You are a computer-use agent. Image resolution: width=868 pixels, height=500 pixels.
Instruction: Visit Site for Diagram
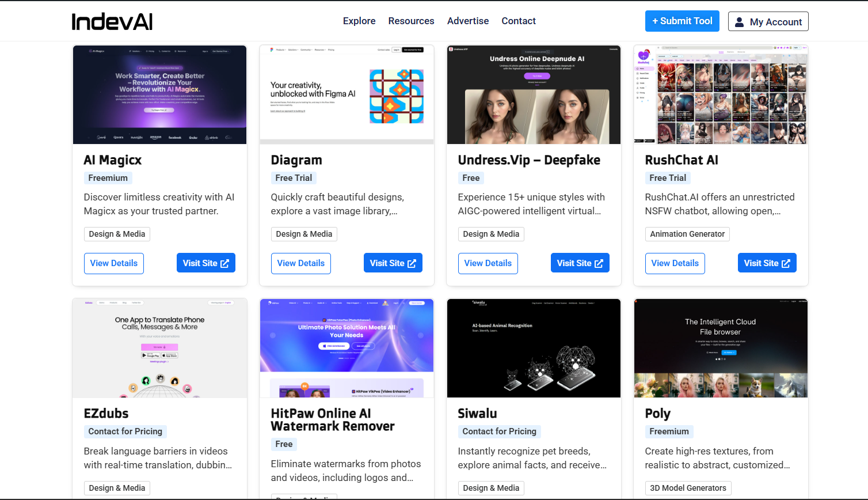pos(393,263)
